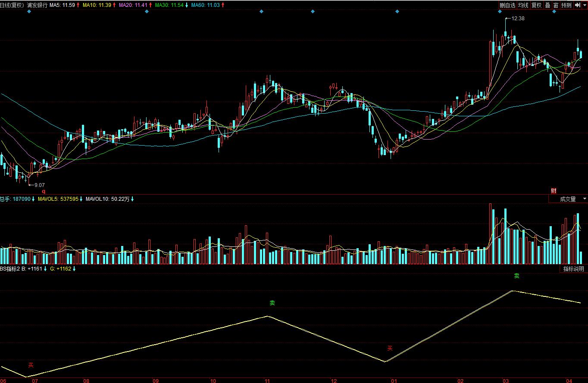The height and width of the screenshot is (383, 588).
Task: Open 指标说明 indicator description
Action: 573,269
